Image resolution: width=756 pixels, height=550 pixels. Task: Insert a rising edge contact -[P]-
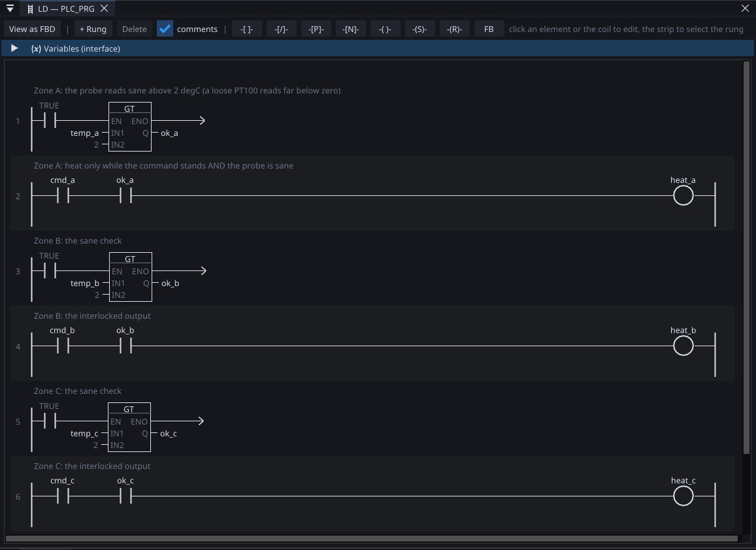point(316,29)
